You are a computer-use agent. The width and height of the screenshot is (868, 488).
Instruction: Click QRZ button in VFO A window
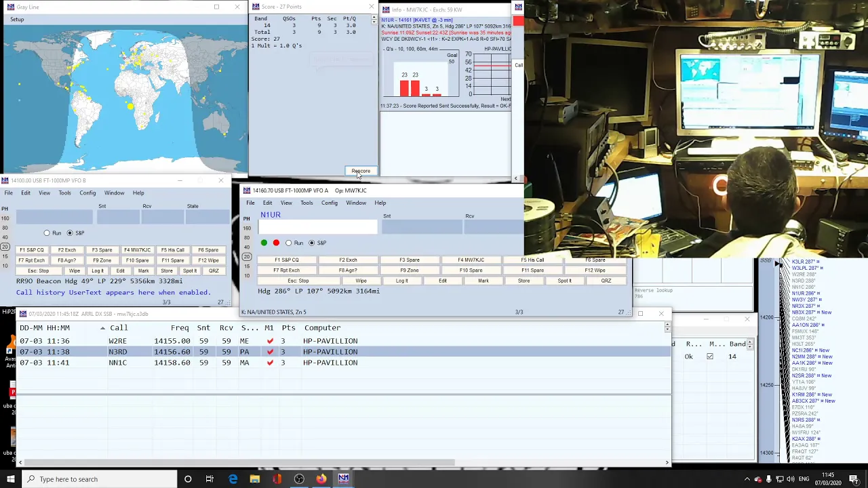606,281
